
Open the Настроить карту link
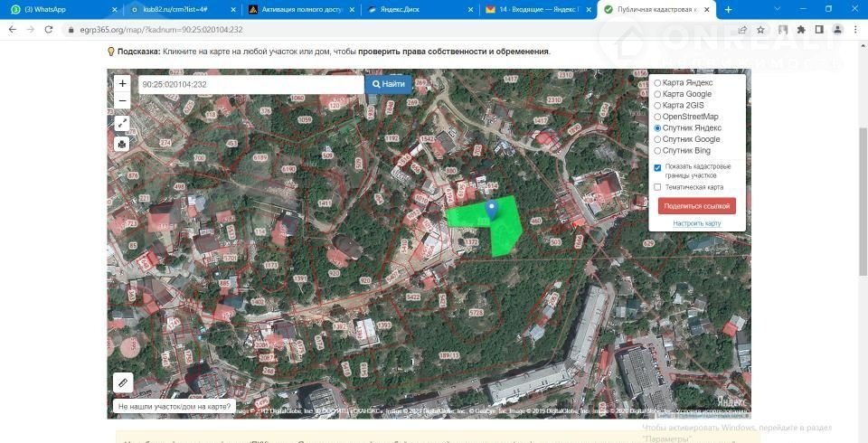[x=696, y=222]
